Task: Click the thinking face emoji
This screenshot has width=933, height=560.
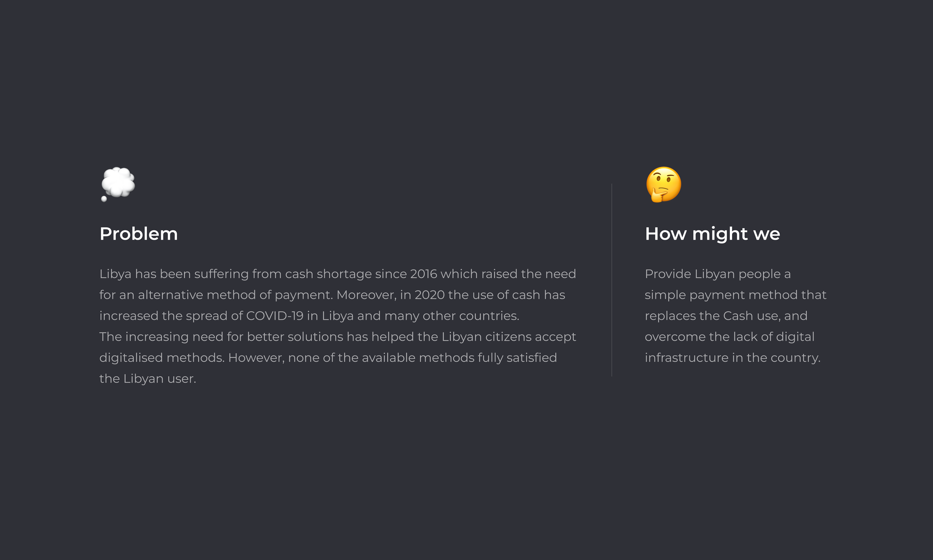Action: pyautogui.click(x=664, y=184)
